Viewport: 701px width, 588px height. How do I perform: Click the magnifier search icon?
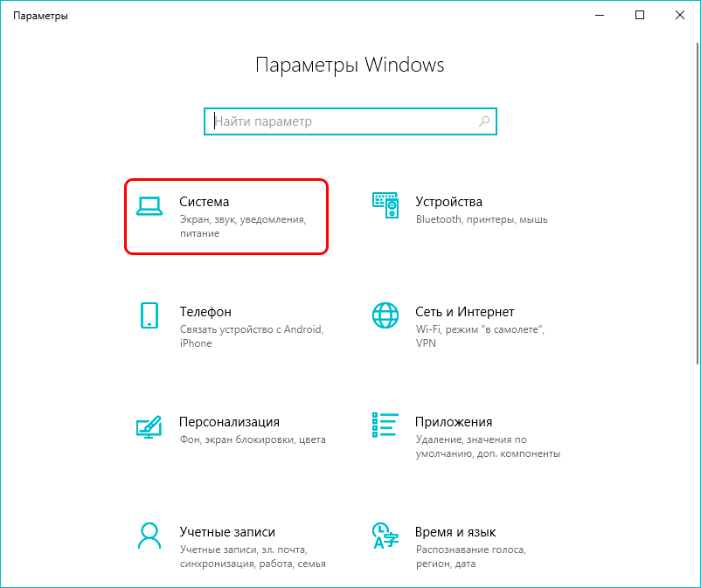click(484, 121)
